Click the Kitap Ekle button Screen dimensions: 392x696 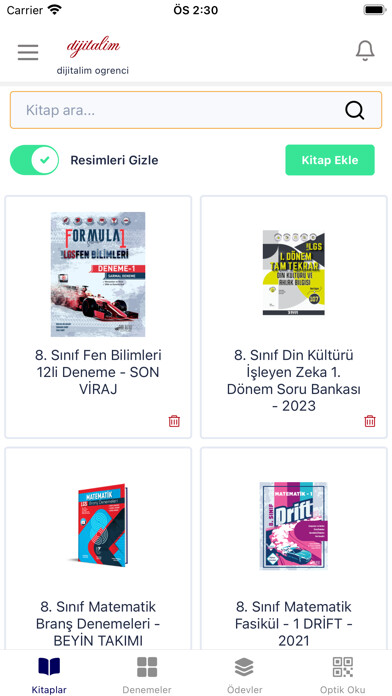[330, 160]
